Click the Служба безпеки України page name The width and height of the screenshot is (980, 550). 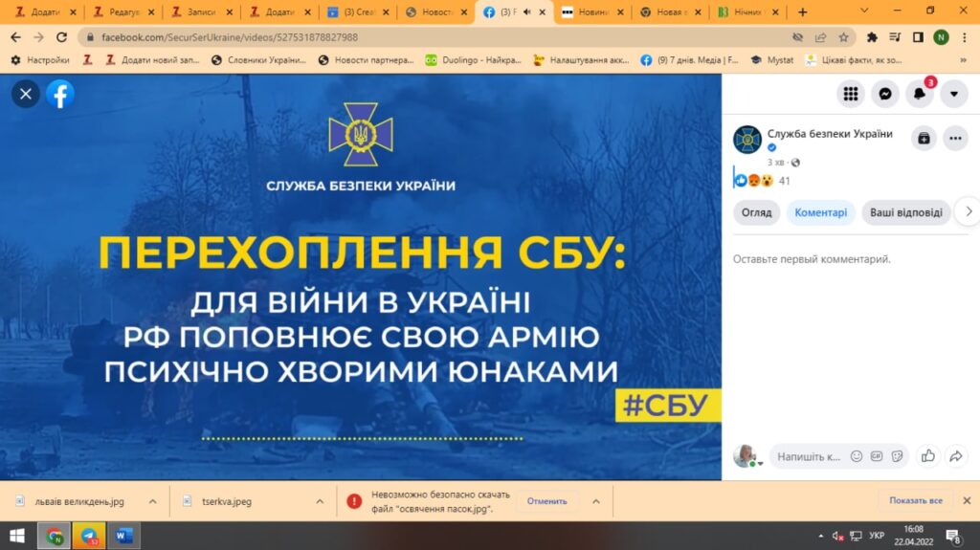point(829,134)
